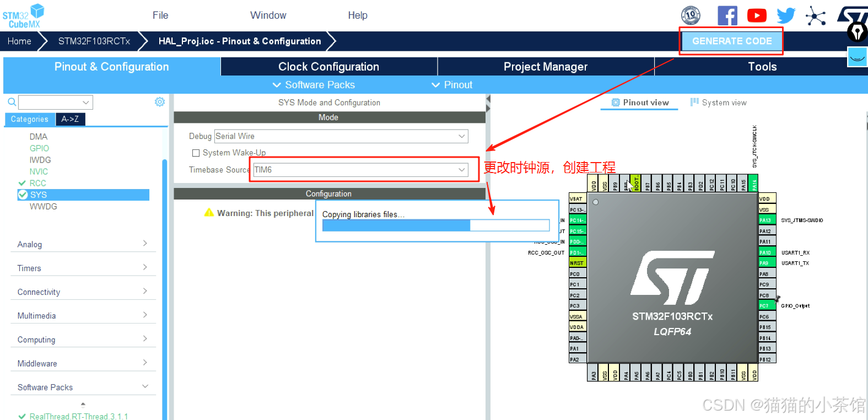Expand the Multimedia category
This screenshot has width=868, height=420.
(83, 315)
